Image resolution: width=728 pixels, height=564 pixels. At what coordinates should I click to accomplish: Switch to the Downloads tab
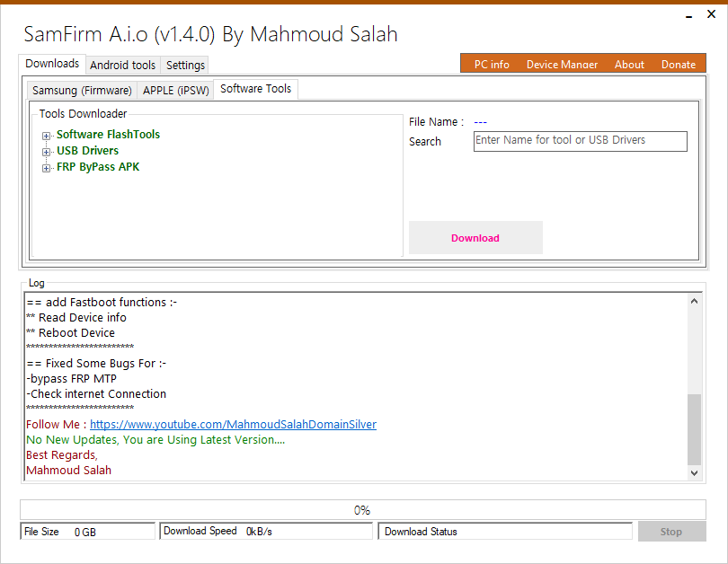click(x=52, y=64)
